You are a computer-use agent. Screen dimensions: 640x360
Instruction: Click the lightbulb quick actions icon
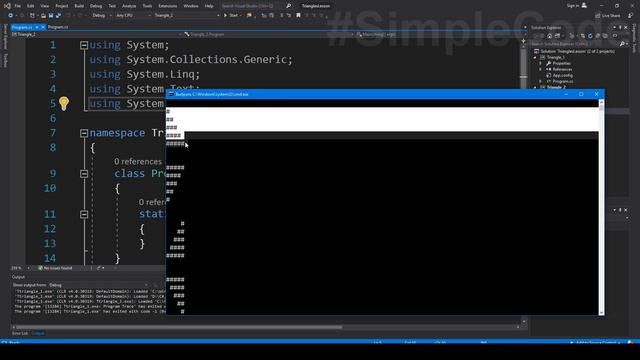(64, 104)
